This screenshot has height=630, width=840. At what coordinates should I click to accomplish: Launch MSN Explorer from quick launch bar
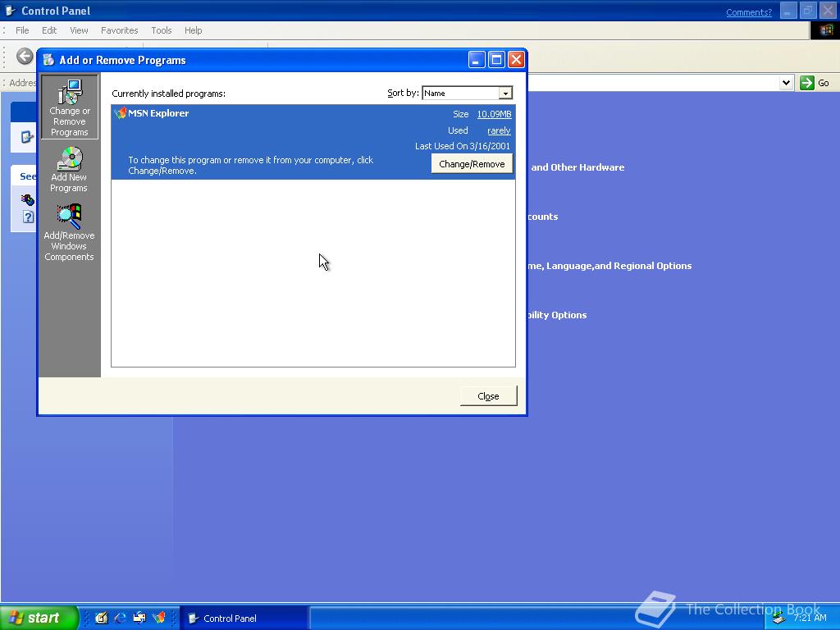[158, 618]
